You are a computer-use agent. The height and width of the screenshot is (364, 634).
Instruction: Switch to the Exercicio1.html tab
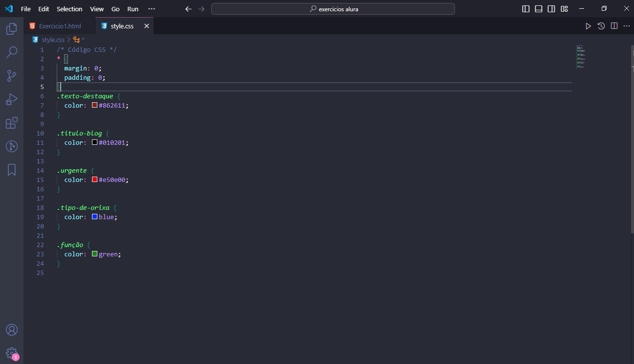coord(59,26)
